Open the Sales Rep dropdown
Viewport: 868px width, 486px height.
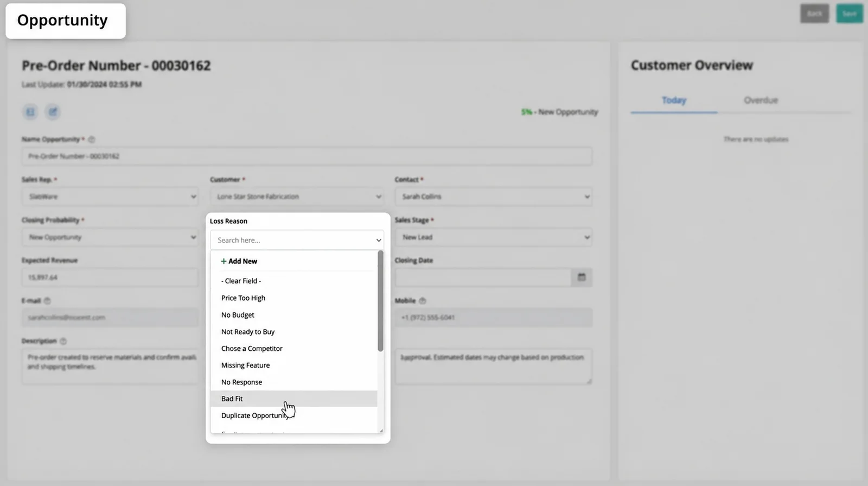tap(110, 197)
